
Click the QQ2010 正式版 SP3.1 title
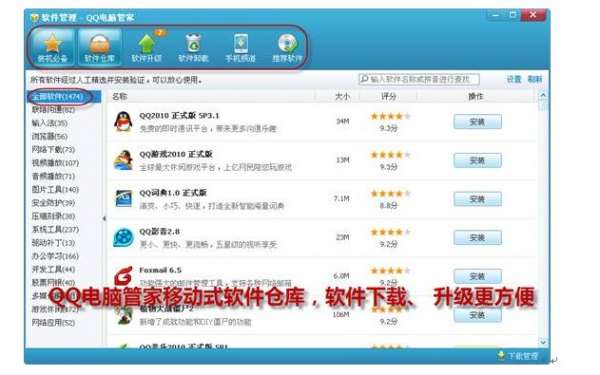[x=179, y=115]
